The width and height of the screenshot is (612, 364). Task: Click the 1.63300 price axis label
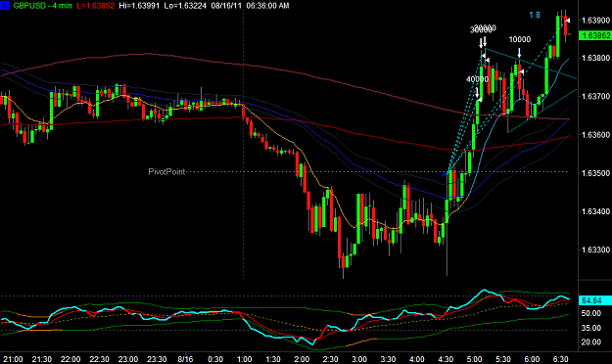[595, 250]
